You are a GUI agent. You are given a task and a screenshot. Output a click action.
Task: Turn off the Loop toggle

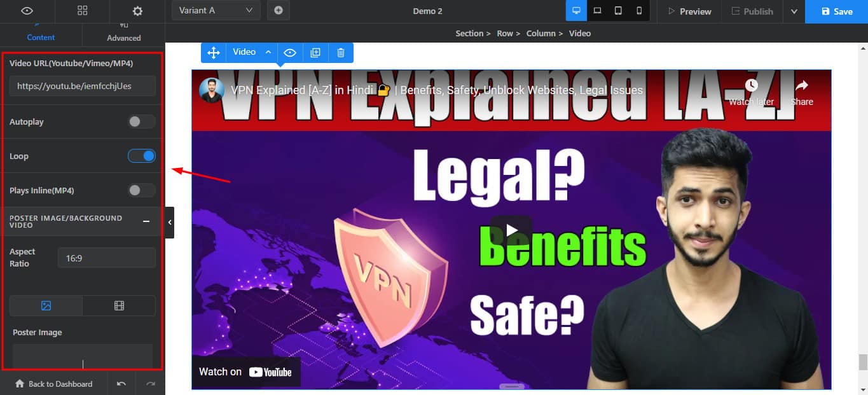(x=141, y=156)
